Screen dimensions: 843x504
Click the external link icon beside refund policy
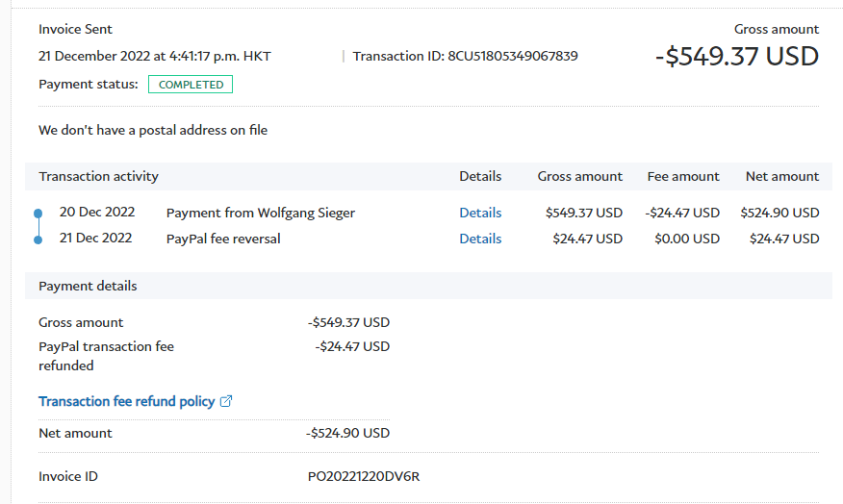coord(226,401)
